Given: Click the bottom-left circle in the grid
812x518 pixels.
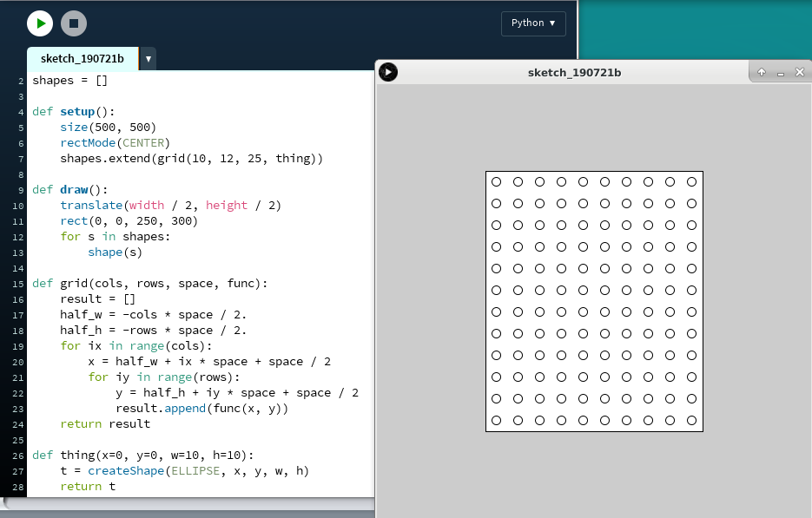Looking at the screenshot, I should tap(497, 421).
